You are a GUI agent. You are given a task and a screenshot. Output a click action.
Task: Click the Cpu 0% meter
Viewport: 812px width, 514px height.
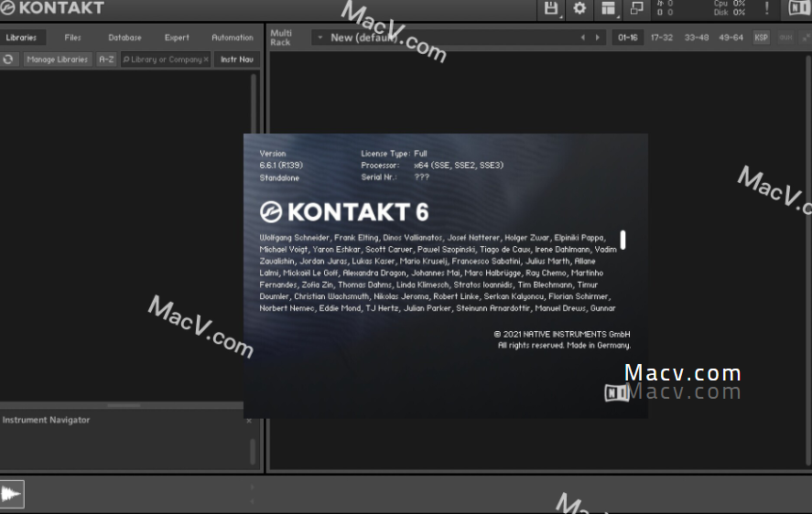click(729, 4)
